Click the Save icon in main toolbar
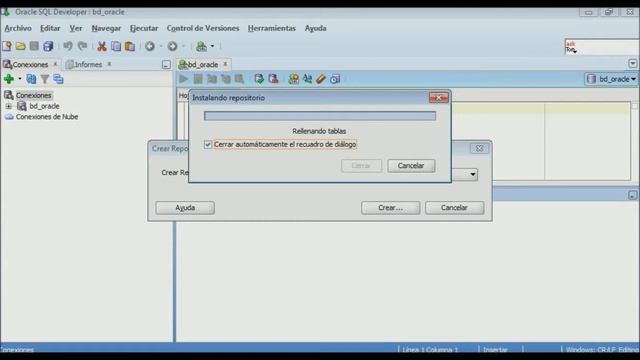This screenshot has height=360, width=640. pos(34,46)
